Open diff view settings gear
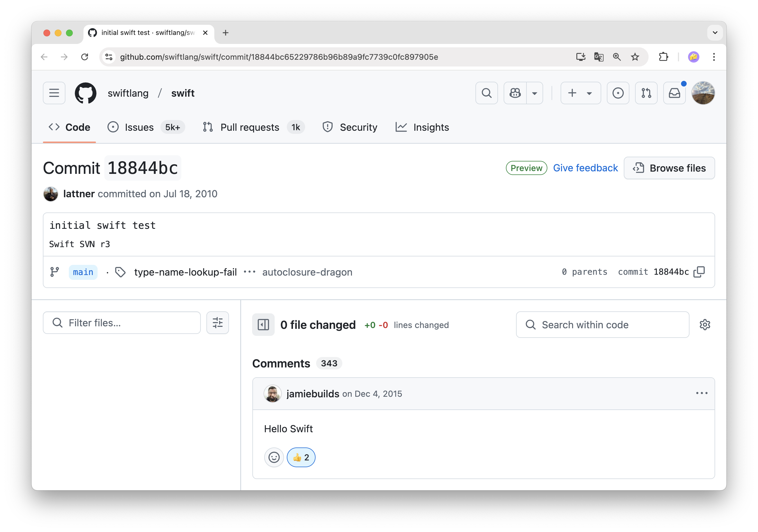Image resolution: width=758 pixels, height=532 pixels. pos(705,325)
